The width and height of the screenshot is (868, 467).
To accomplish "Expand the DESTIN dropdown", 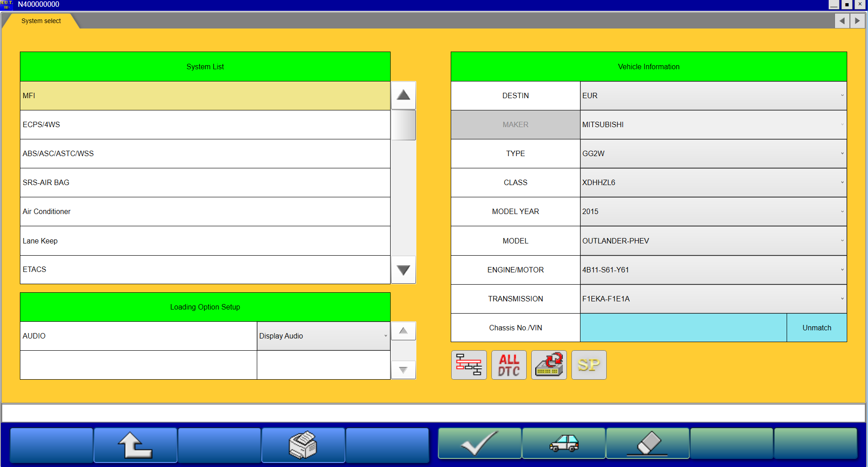I will [x=713, y=95].
